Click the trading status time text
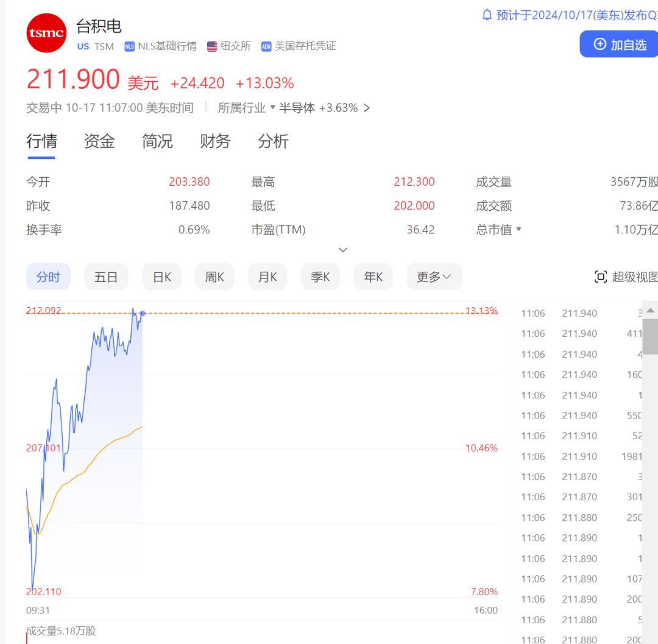The width and height of the screenshot is (658, 644). [110, 108]
